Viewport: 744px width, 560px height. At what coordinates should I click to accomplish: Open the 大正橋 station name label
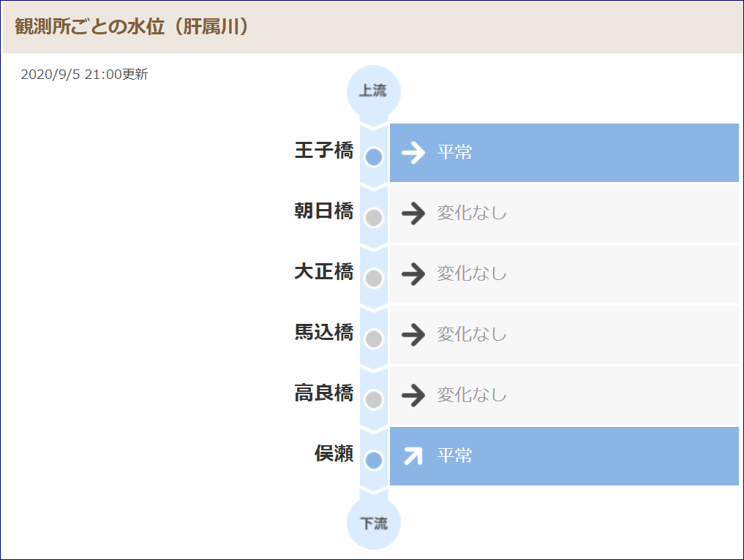tap(324, 272)
